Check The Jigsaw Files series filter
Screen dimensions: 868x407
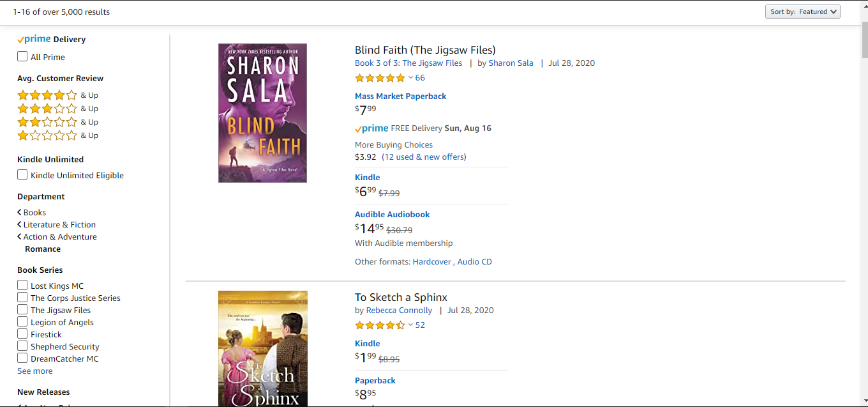tap(22, 310)
